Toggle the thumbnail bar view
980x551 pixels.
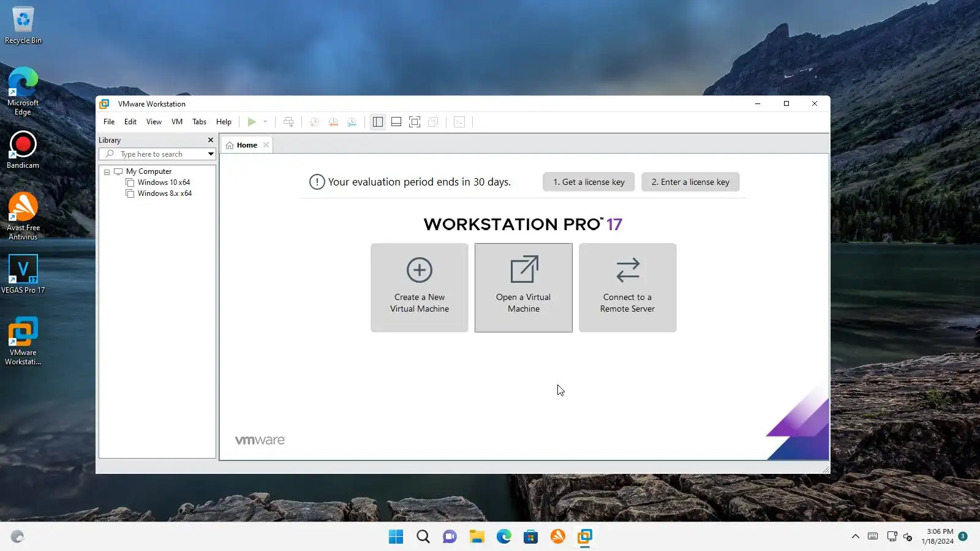pyautogui.click(x=396, y=122)
